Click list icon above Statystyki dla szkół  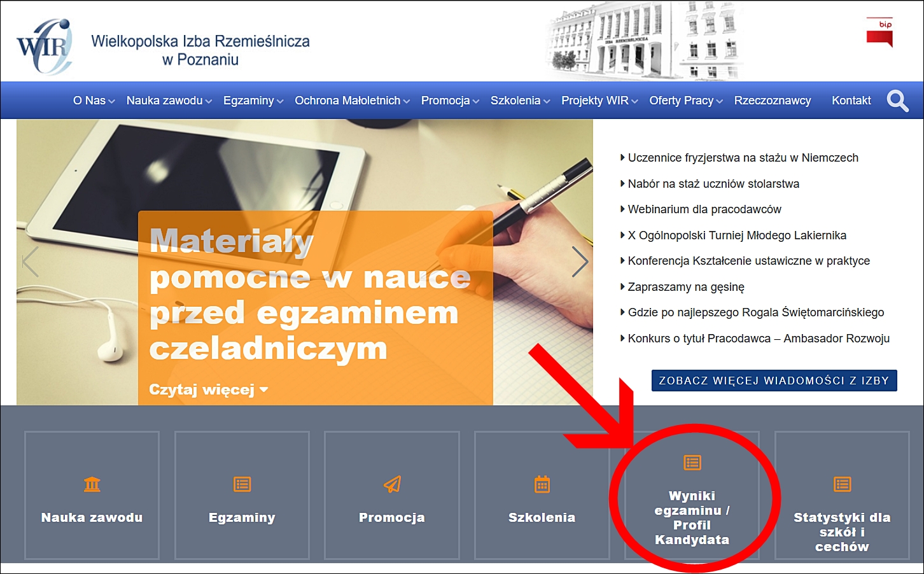coord(843,484)
